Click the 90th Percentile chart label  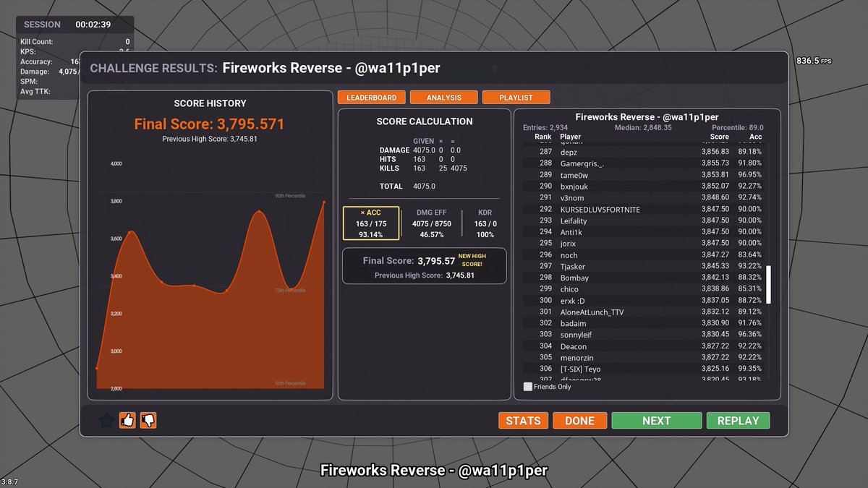pyautogui.click(x=290, y=196)
